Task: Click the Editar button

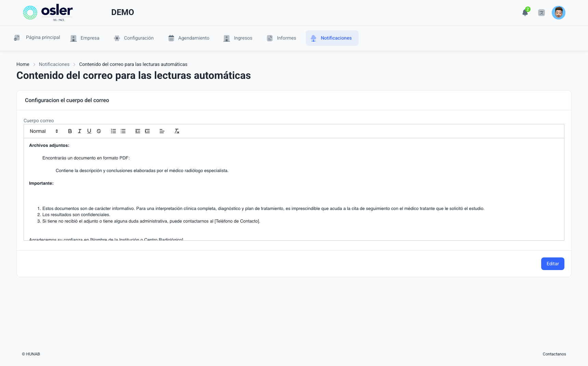Action: [x=552, y=264]
